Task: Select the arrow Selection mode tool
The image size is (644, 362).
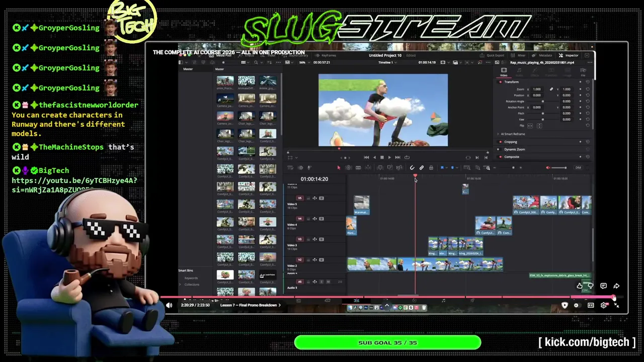Action: [x=339, y=167]
